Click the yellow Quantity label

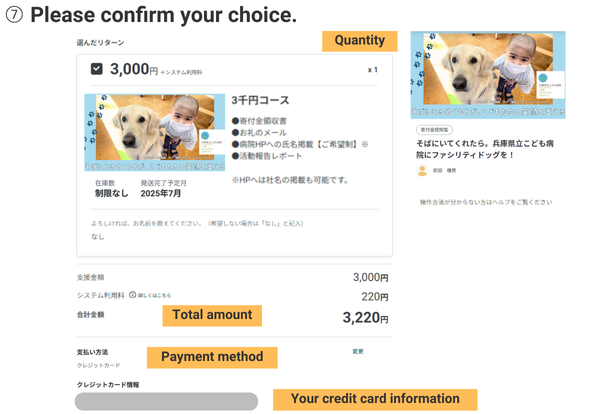pos(359,41)
